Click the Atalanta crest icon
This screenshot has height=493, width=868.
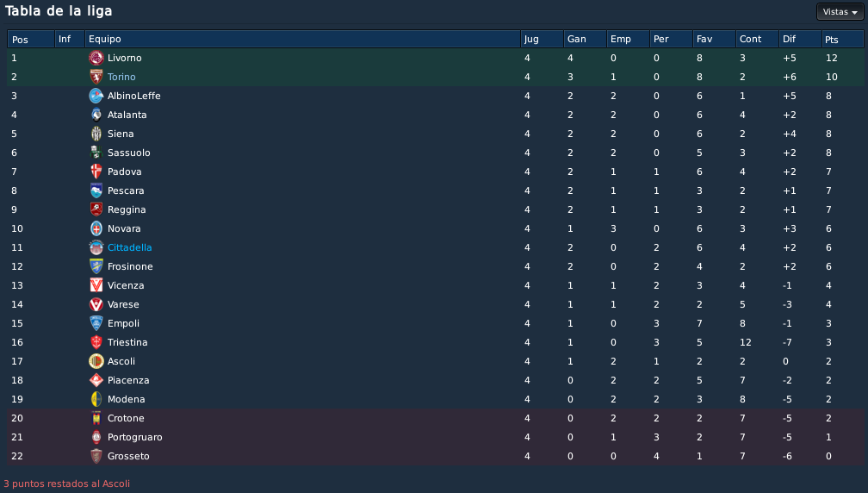96,115
